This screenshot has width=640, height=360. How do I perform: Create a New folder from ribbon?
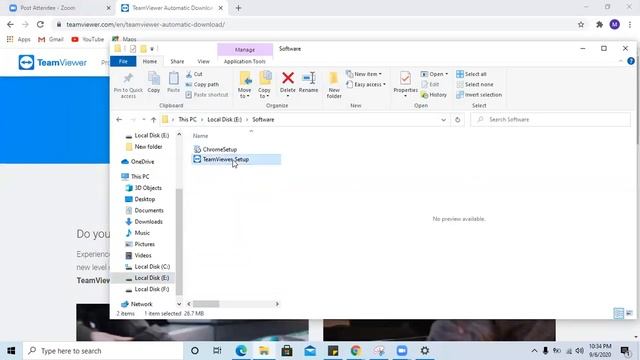coord(334,84)
